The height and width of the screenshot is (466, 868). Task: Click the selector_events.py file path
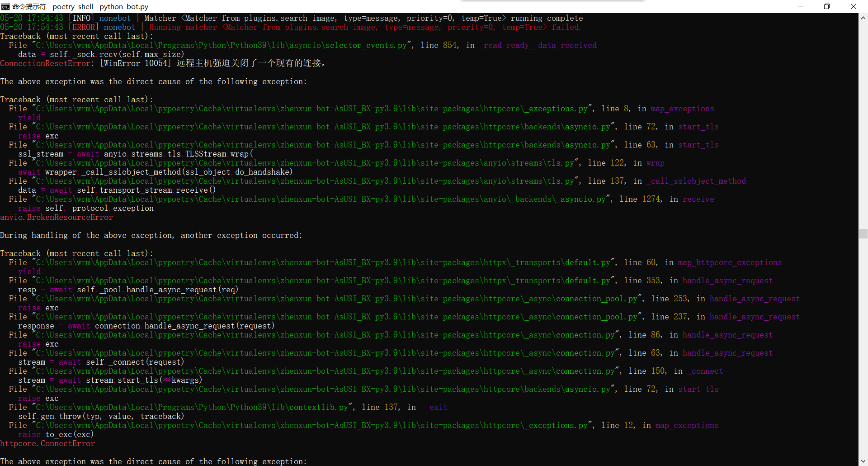222,45
